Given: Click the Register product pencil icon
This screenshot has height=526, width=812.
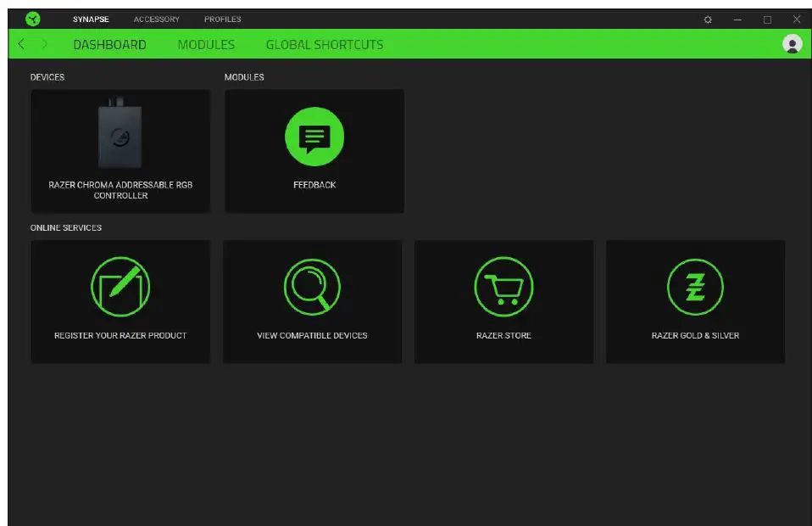Looking at the screenshot, I should (120, 287).
